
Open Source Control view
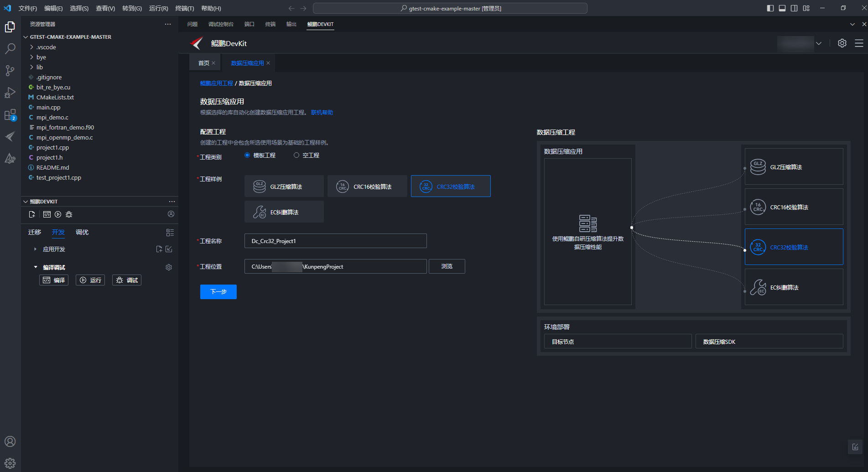pos(10,70)
